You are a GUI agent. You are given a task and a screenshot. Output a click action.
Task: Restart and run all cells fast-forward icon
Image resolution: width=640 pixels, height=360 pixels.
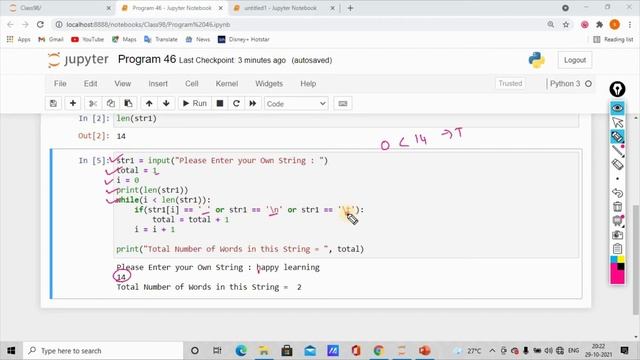pos(253,104)
